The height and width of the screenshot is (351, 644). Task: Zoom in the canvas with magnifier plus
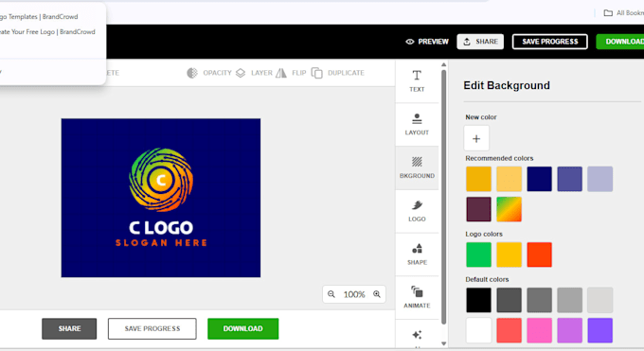(377, 294)
